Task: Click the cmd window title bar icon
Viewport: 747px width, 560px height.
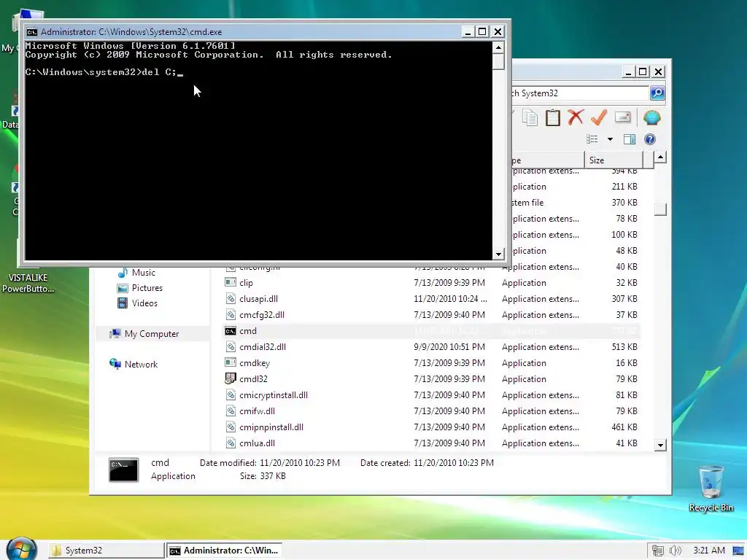Action: point(32,32)
